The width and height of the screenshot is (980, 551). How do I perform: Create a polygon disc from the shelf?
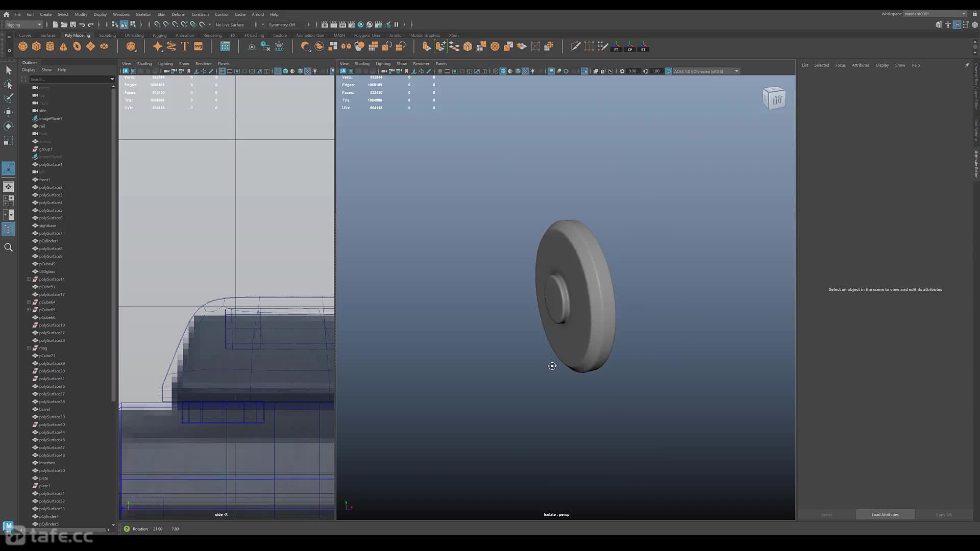[104, 46]
